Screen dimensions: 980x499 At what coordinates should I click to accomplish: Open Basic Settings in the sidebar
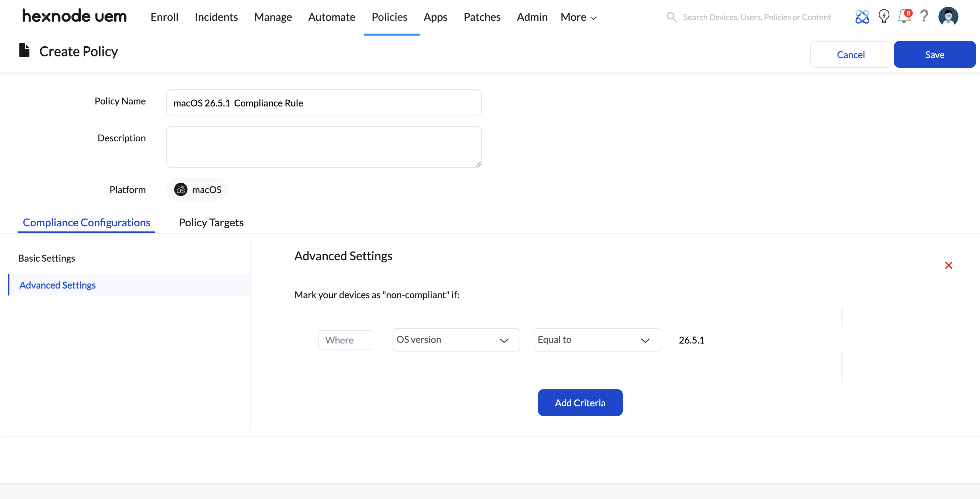click(x=46, y=258)
